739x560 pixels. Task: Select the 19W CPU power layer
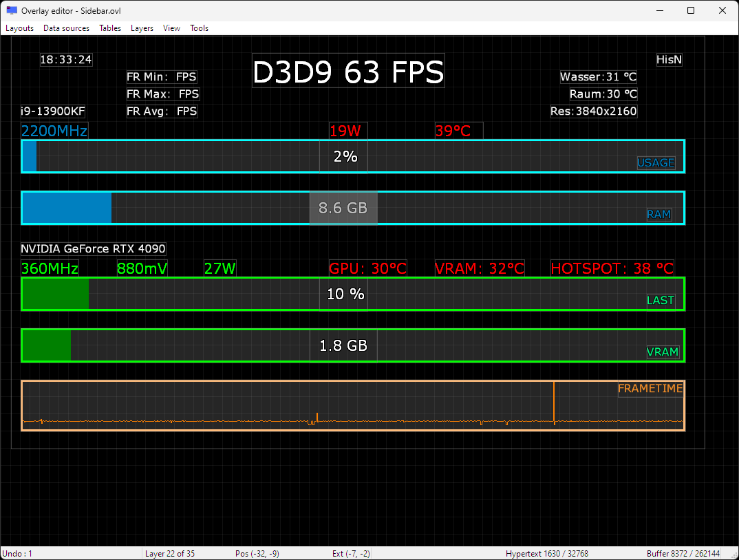[x=347, y=131]
